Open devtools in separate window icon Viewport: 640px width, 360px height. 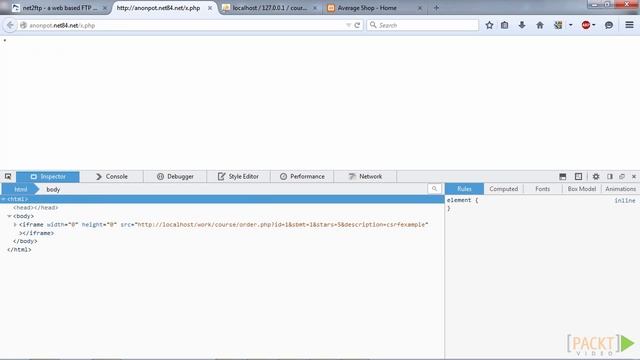(x=622, y=176)
